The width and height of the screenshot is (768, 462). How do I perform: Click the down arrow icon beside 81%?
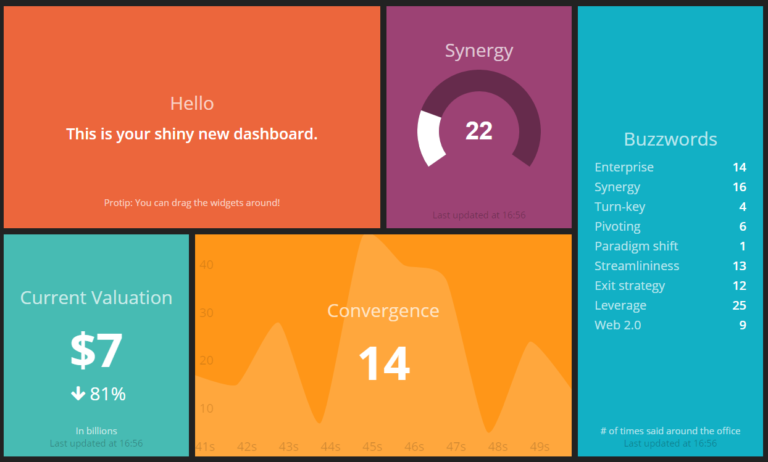click(77, 394)
